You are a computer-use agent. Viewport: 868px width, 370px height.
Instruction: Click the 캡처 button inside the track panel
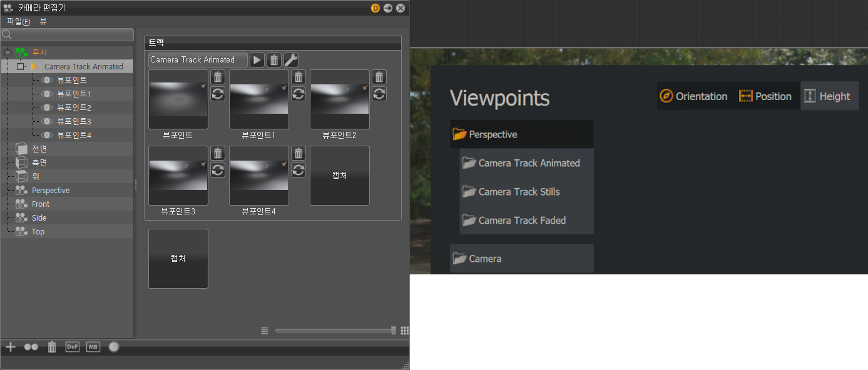[340, 176]
